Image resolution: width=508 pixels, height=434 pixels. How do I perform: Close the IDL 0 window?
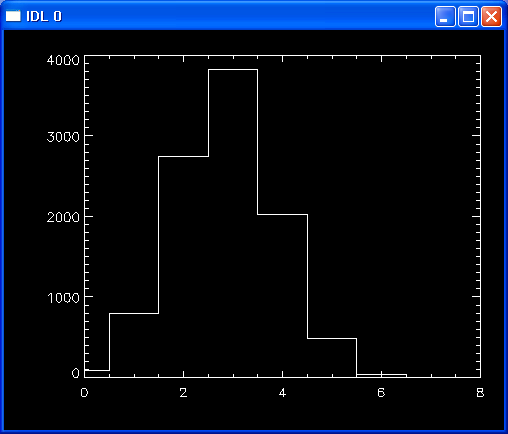coord(491,16)
